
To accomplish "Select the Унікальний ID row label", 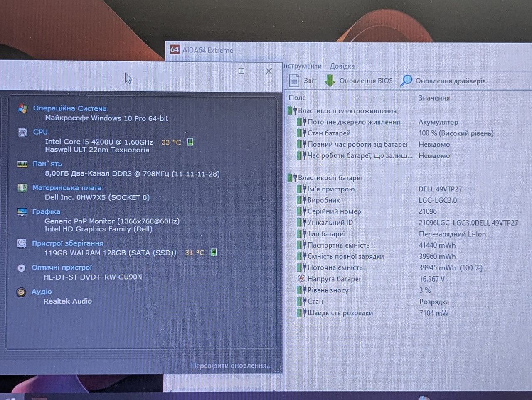I will [x=330, y=223].
